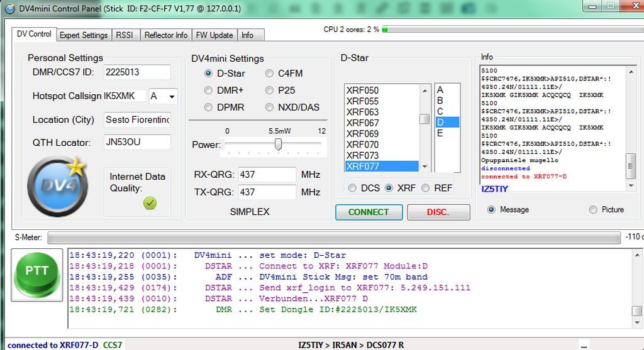Select reflector XRF050 in the list
Screen dimensions: 644x350
coord(382,90)
